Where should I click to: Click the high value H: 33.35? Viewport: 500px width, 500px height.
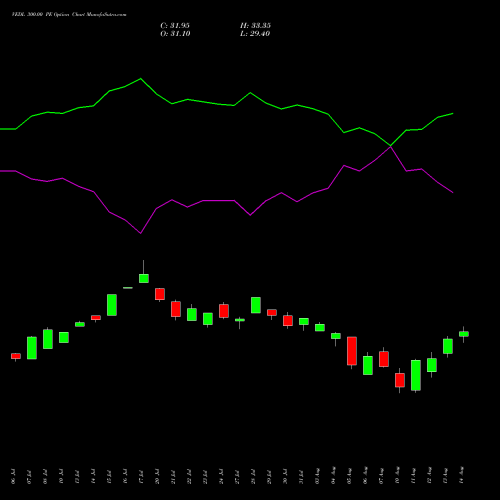point(255,26)
